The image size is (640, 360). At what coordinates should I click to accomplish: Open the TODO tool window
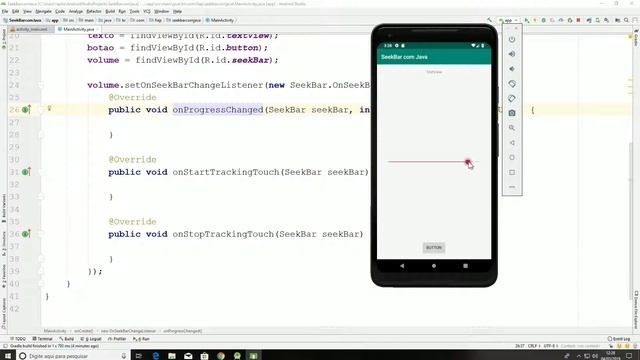18,339
